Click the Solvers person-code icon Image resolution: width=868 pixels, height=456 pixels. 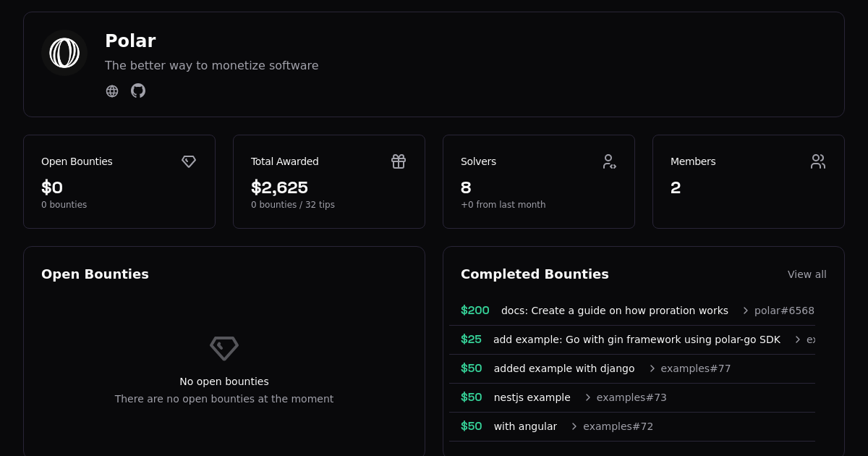tap(608, 161)
